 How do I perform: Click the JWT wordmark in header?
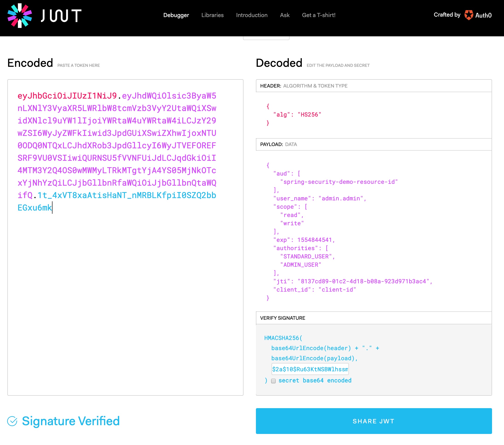[x=61, y=16]
